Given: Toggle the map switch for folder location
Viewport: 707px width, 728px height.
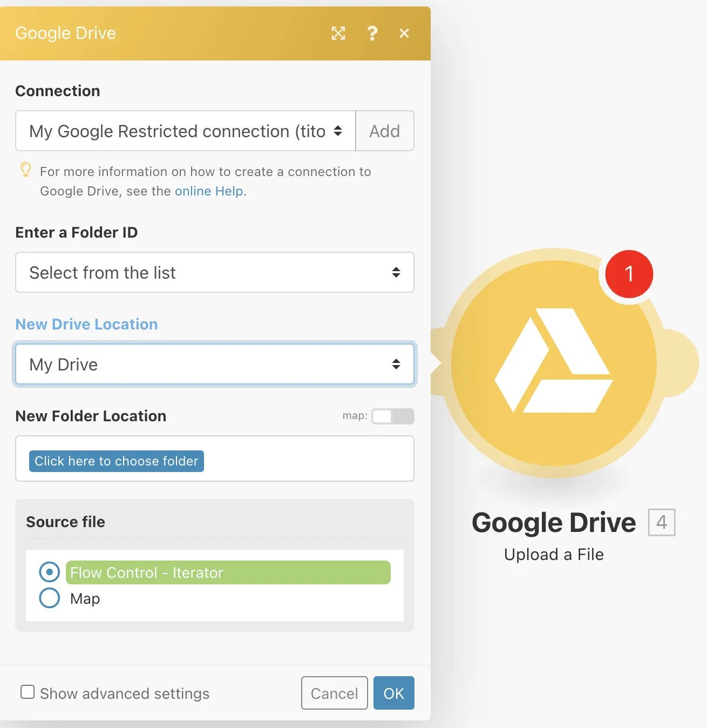Looking at the screenshot, I should pos(393,416).
